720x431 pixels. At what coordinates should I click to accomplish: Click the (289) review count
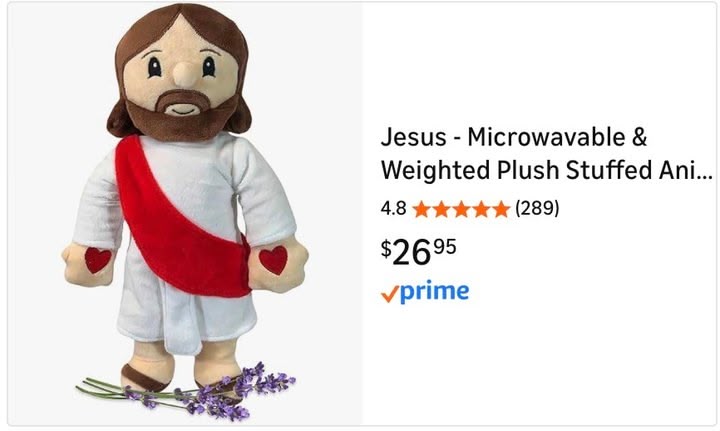click(x=536, y=209)
